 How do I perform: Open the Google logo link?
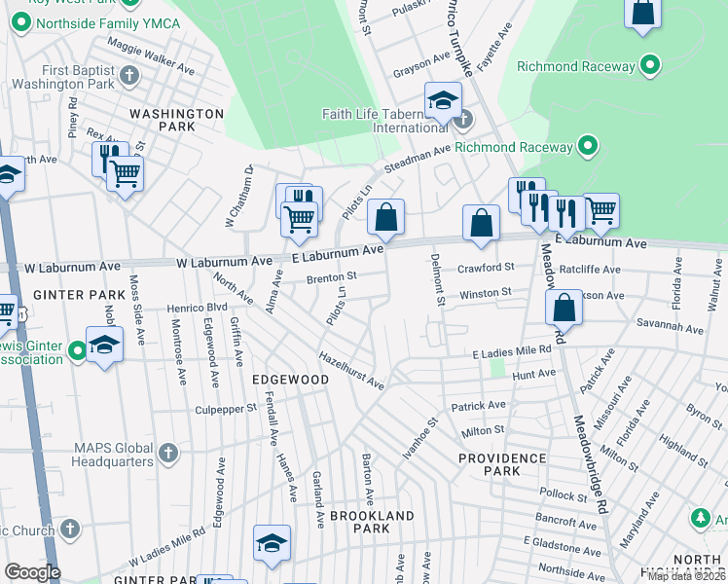coord(32,572)
